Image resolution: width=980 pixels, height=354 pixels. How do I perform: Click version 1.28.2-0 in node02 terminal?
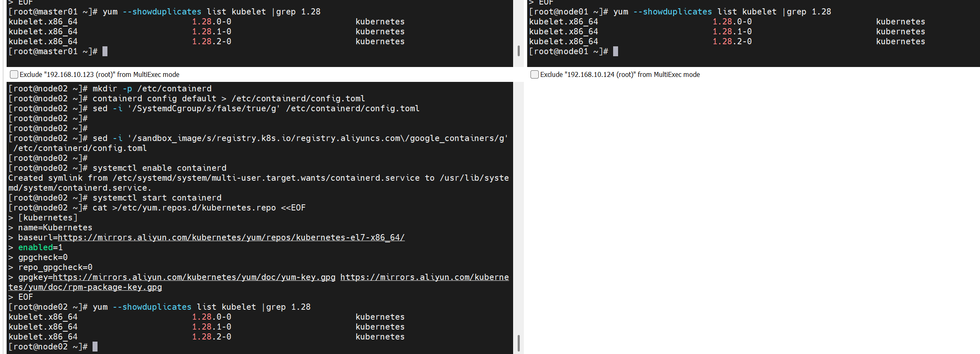coord(212,337)
